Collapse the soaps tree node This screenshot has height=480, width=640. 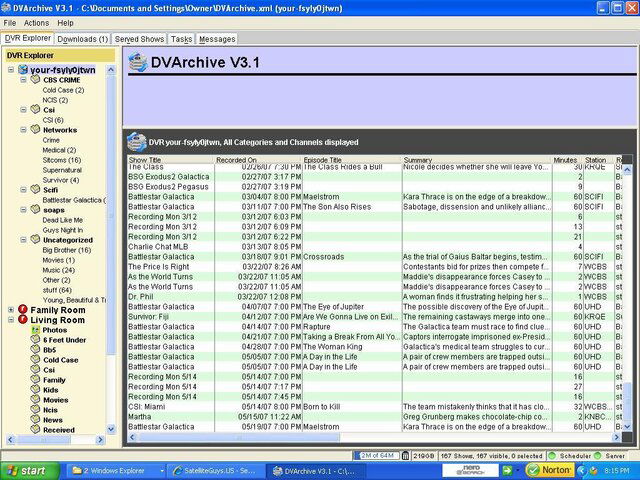[x=23, y=210]
